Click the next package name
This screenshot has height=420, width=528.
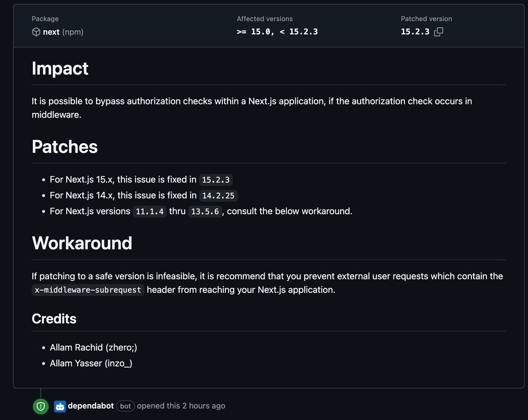pos(51,32)
